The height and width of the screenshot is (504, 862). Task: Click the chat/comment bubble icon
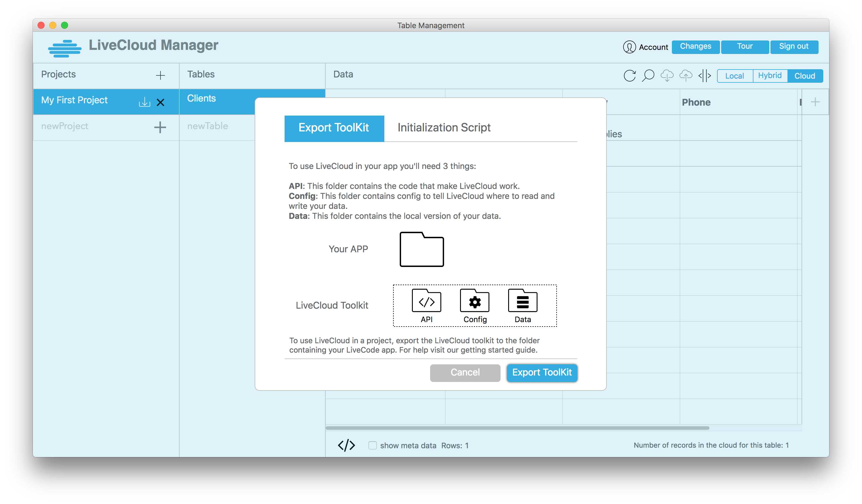(x=648, y=76)
